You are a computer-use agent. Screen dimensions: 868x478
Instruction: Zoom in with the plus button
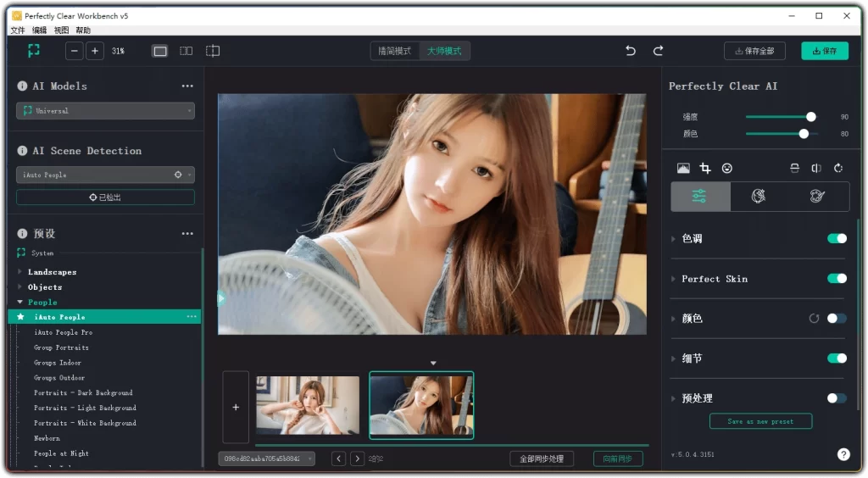(95, 51)
